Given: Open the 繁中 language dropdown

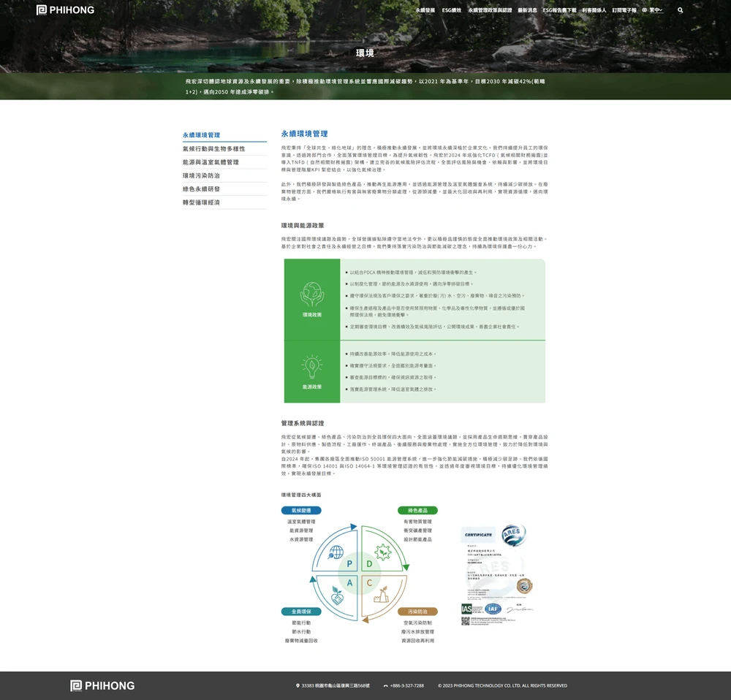Looking at the screenshot, I should pos(656,10).
